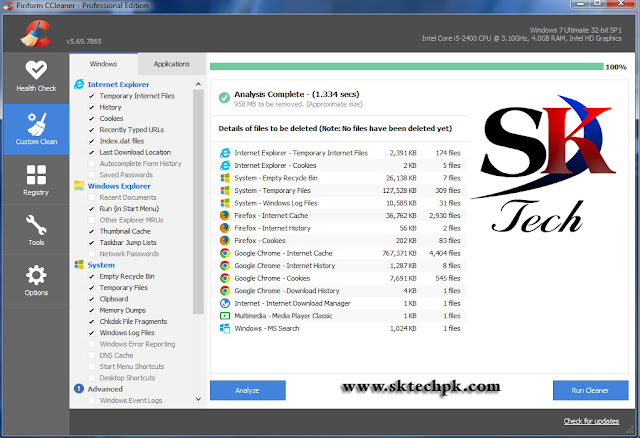Uncheck Thumbnail Cache
Image resolution: width=640 pixels, height=438 pixels.
point(92,231)
